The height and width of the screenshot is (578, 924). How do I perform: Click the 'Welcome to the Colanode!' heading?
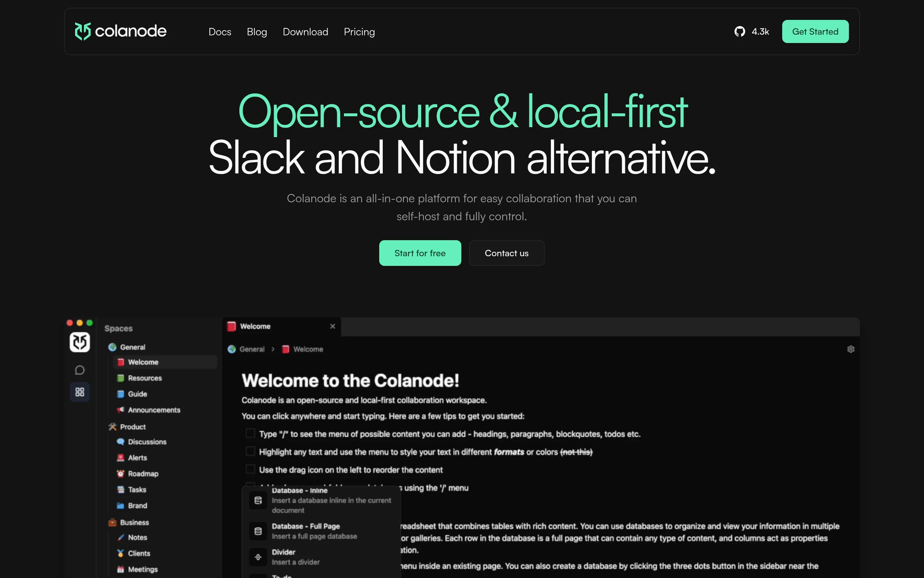350,381
